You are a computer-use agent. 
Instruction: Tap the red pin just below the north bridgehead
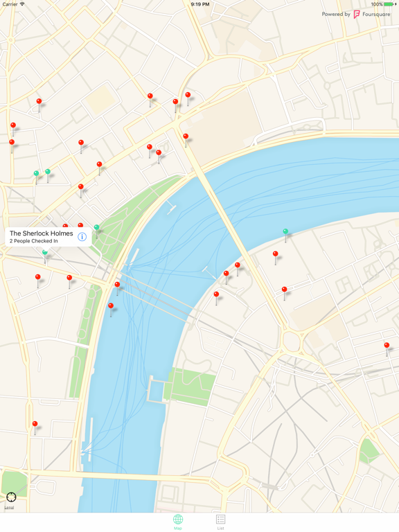[186, 140]
